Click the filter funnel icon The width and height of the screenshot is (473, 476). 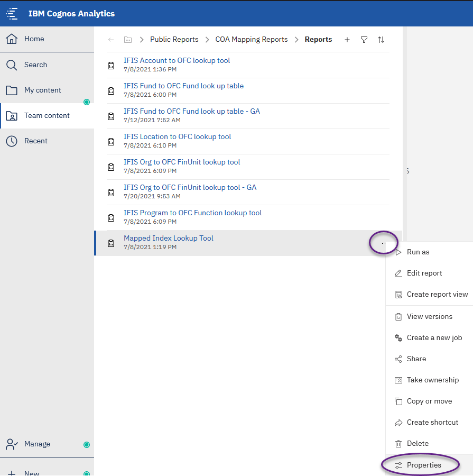[x=364, y=40]
